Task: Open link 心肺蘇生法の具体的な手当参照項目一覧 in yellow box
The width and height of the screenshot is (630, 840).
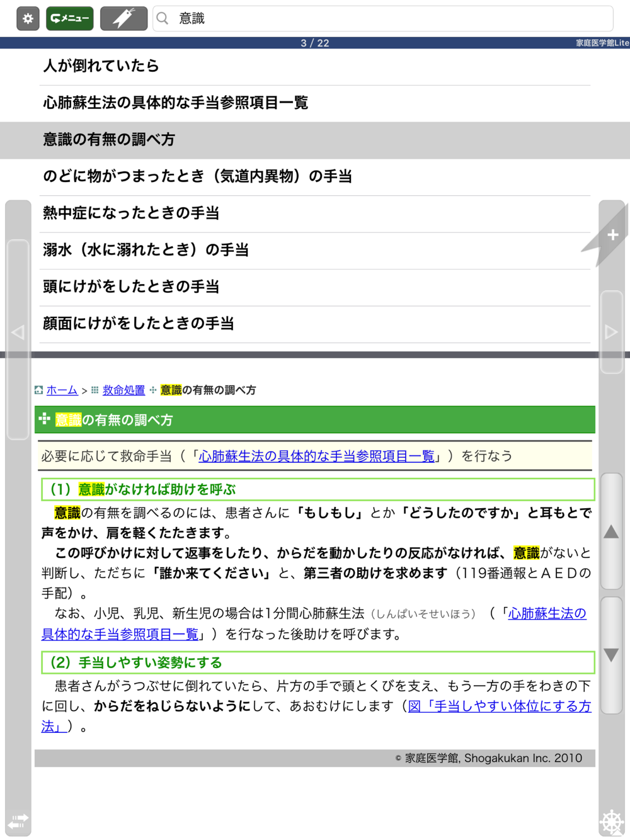Action: tap(316, 456)
